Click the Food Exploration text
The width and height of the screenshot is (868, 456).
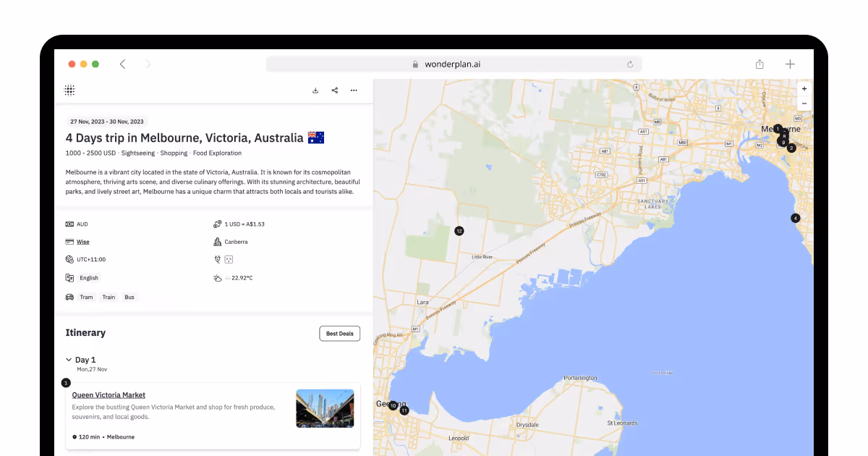tap(217, 153)
